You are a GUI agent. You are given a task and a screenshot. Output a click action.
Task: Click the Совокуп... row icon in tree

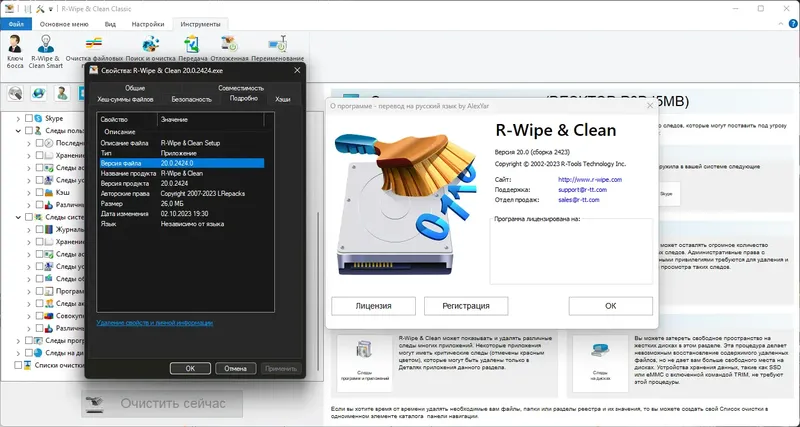click(49, 316)
